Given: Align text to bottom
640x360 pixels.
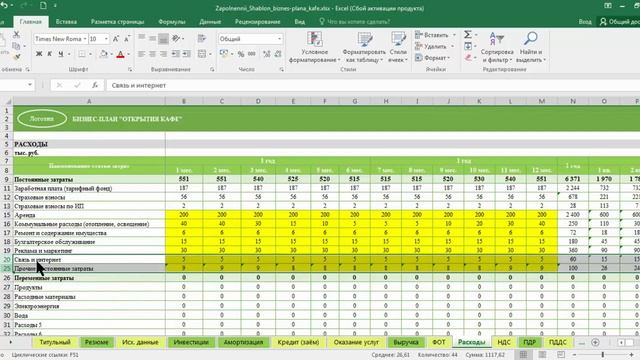Looking at the screenshot, I should pos(163,38).
